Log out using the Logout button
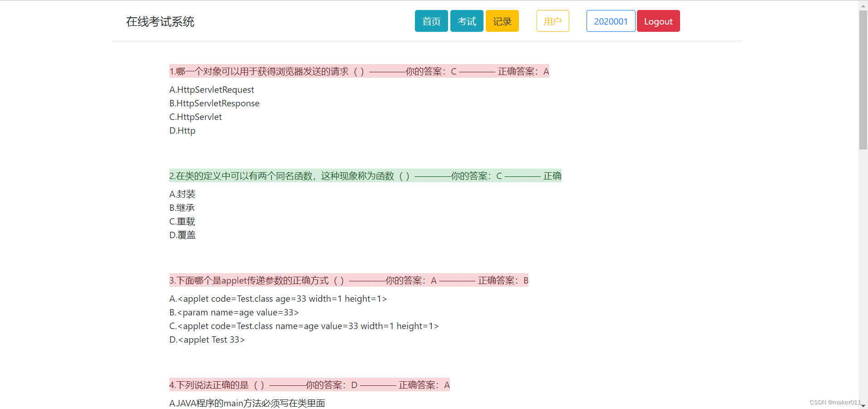868x409 pixels. point(658,21)
